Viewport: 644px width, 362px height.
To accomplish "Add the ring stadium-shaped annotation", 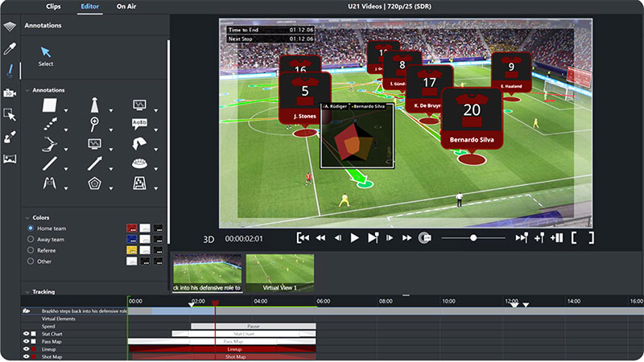I will (x=139, y=164).
